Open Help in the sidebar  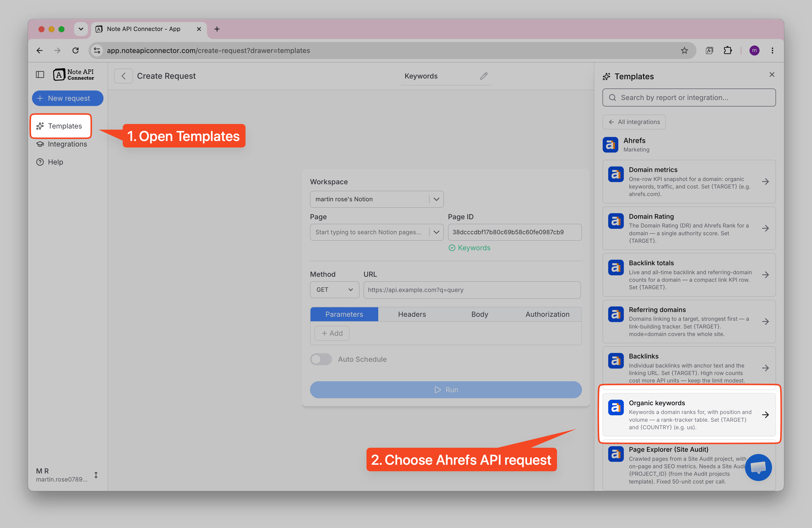point(49,162)
